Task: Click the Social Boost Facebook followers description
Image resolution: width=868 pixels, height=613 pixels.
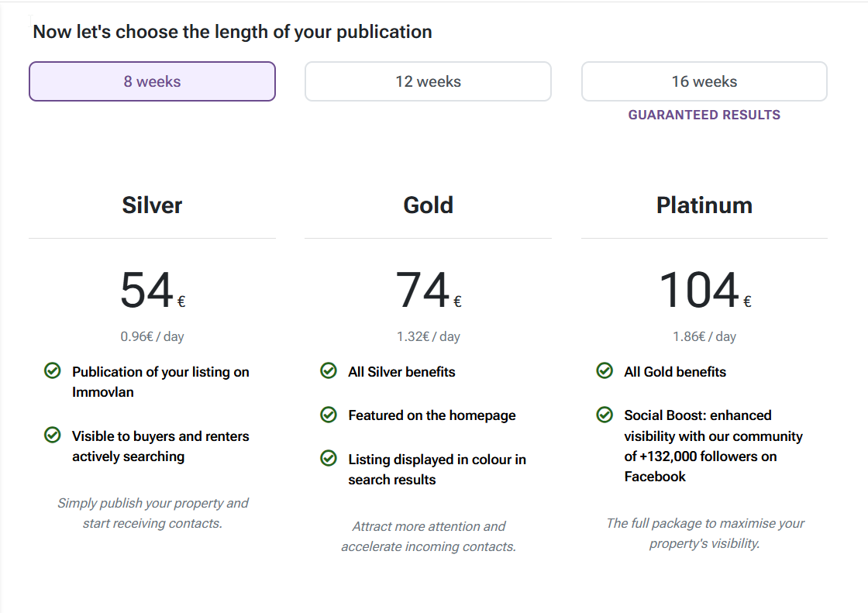Action: coord(713,446)
